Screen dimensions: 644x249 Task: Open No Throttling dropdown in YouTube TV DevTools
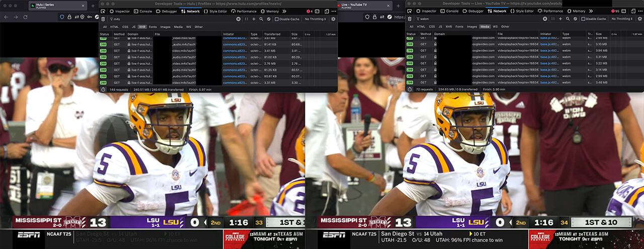coord(621,19)
